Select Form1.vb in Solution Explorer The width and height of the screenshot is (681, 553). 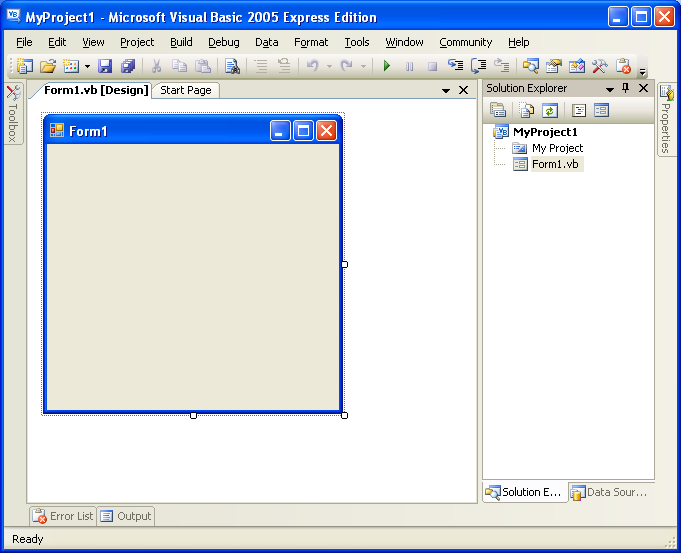(555, 164)
